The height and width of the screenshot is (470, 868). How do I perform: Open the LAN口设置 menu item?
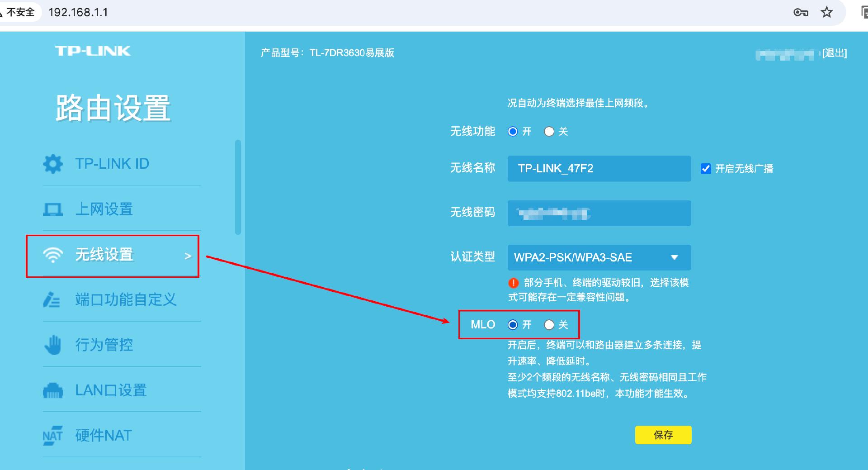122,390
